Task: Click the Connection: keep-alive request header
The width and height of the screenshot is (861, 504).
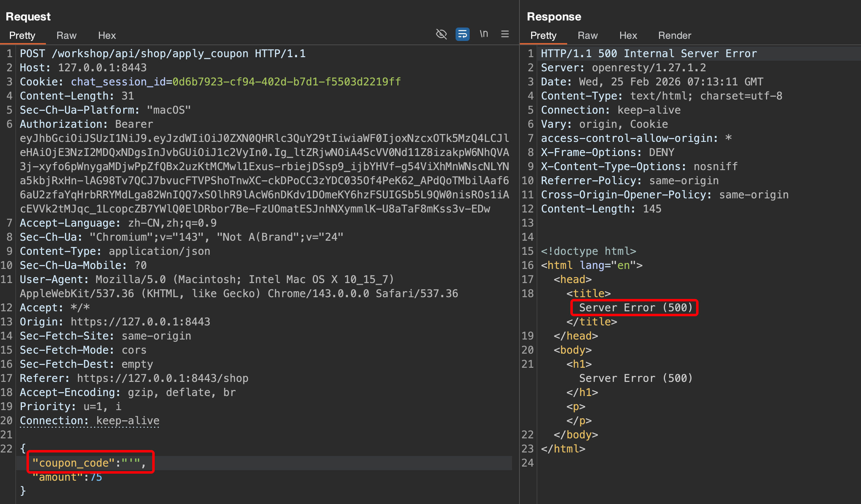Action: [89, 421]
